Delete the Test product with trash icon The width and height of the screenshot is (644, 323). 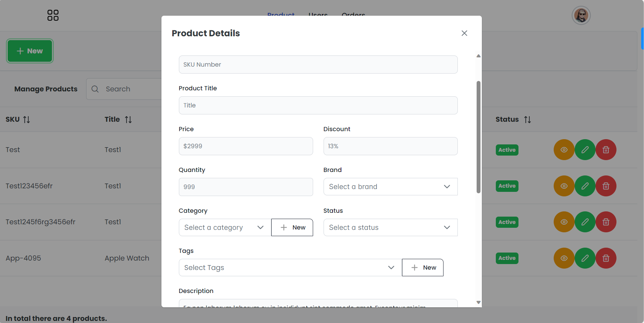606,150
